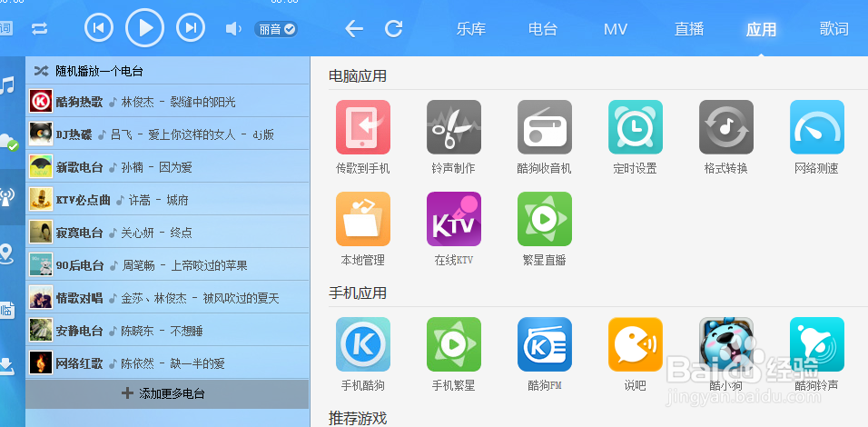Switch to the MV tab
Viewport: 868px width, 427px height.
616,29
